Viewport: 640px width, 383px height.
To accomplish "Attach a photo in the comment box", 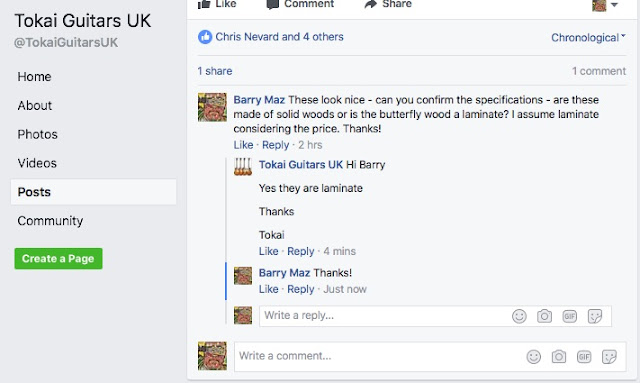I will (559, 356).
